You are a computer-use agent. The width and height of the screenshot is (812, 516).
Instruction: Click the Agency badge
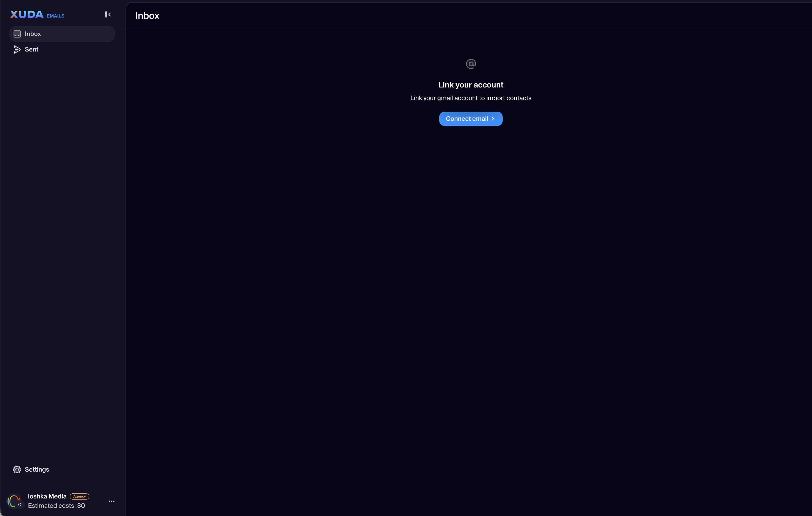click(80, 496)
